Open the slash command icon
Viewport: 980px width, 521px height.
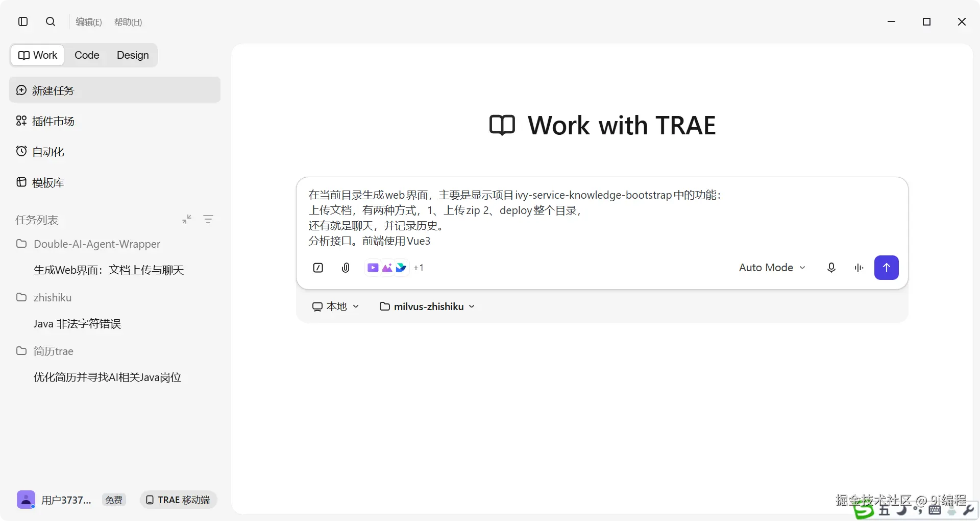click(x=318, y=268)
